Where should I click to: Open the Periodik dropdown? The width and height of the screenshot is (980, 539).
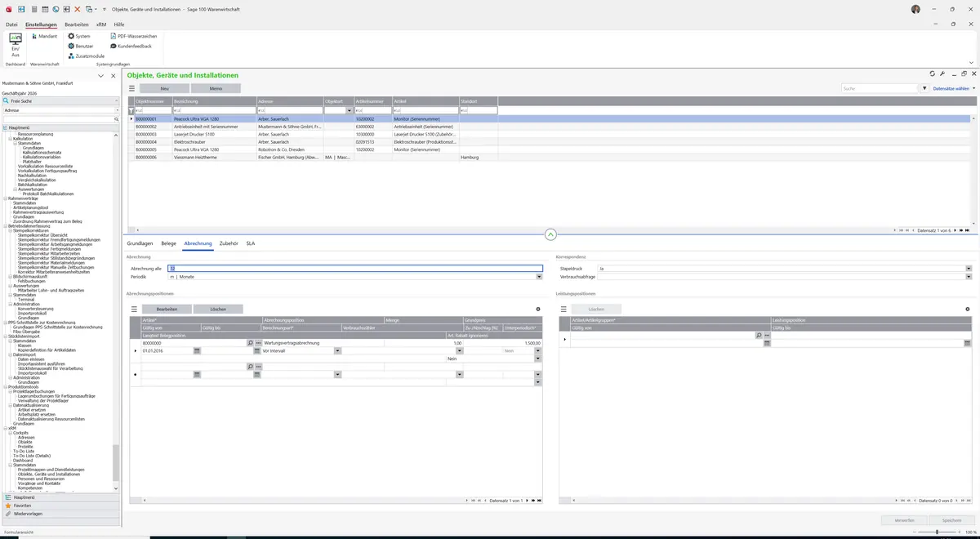[539, 277]
